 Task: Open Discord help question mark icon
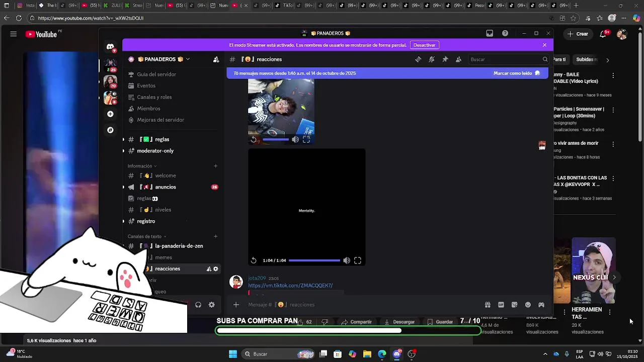(x=505, y=33)
